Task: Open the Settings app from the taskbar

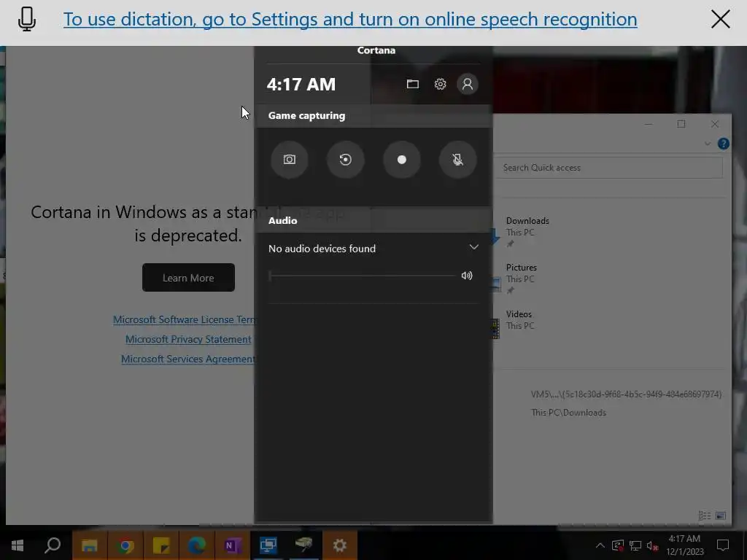Action: click(340, 545)
